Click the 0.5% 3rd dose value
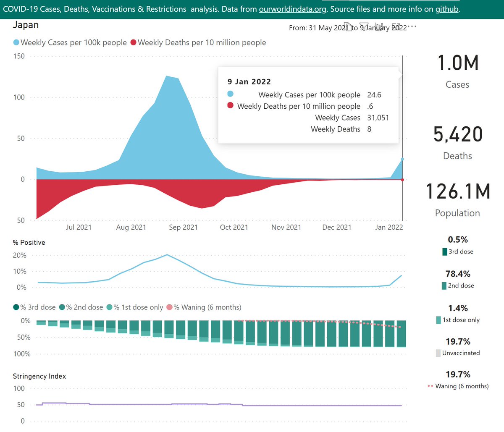 click(x=458, y=240)
